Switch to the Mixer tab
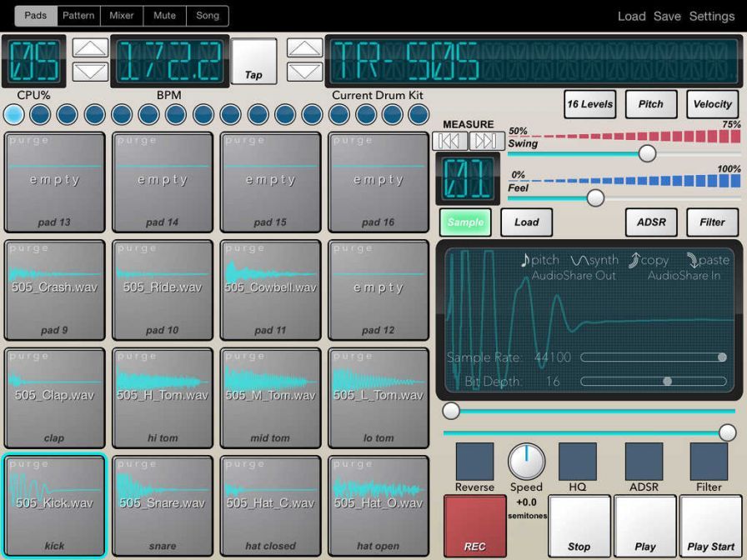Image resolution: width=747 pixels, height=560 pixels. (122, 16)
